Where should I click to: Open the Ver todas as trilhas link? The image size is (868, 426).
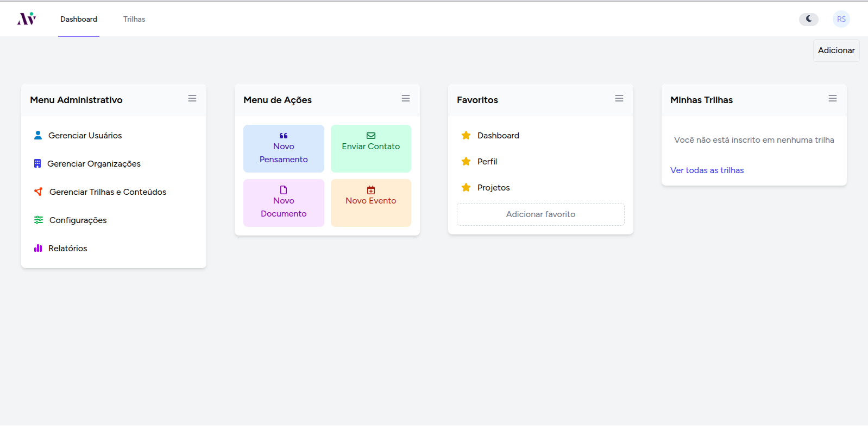(707, 170)
